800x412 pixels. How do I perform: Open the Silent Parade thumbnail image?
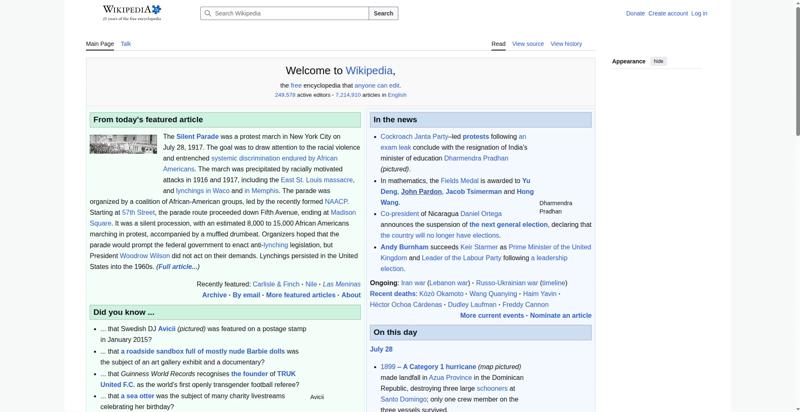[123, 144]
